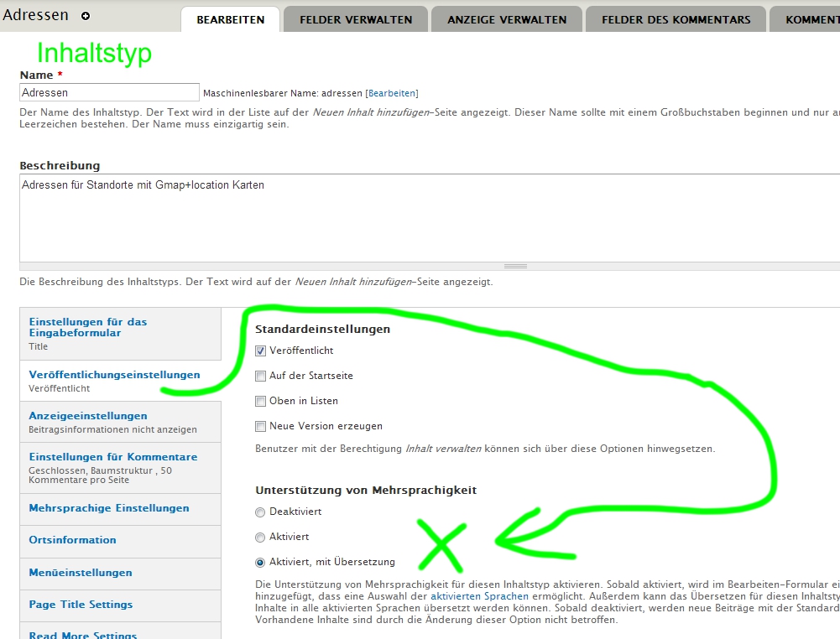Image resolution: width=840 pixels, height=639 pixels.
Task: Select the Deaktiviert radio button
Action: pos(260,512)
